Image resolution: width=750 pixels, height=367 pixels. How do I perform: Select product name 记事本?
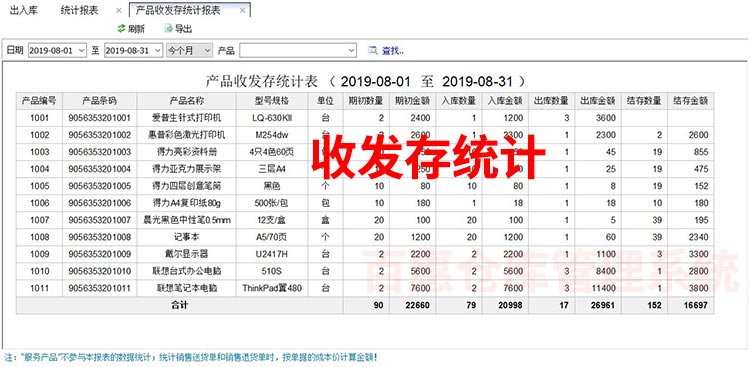coord(187,237)
